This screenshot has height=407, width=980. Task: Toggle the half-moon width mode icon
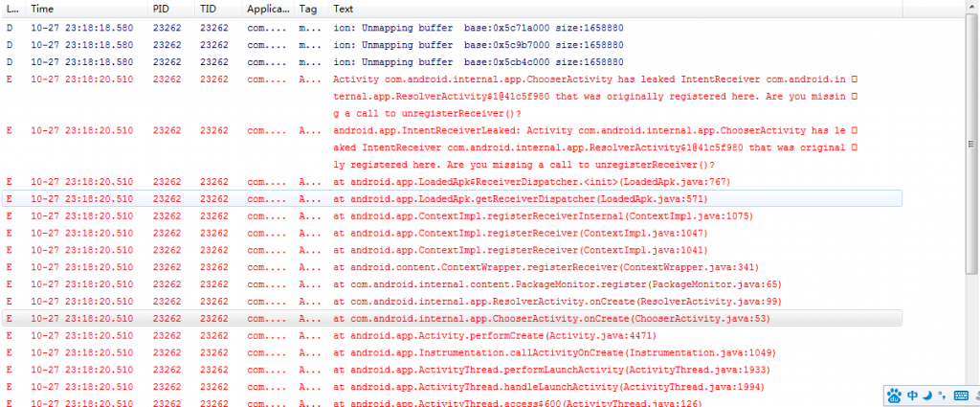[x=928, y=396]
